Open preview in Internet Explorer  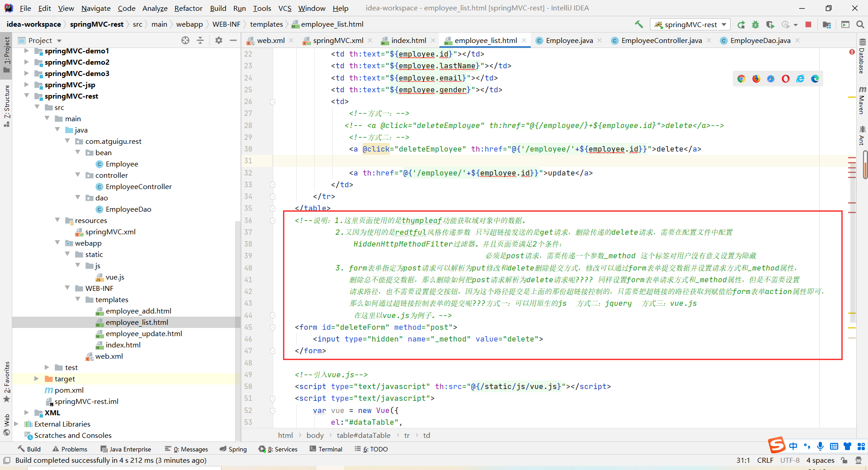pyautogui.click(x=800, y=79)
